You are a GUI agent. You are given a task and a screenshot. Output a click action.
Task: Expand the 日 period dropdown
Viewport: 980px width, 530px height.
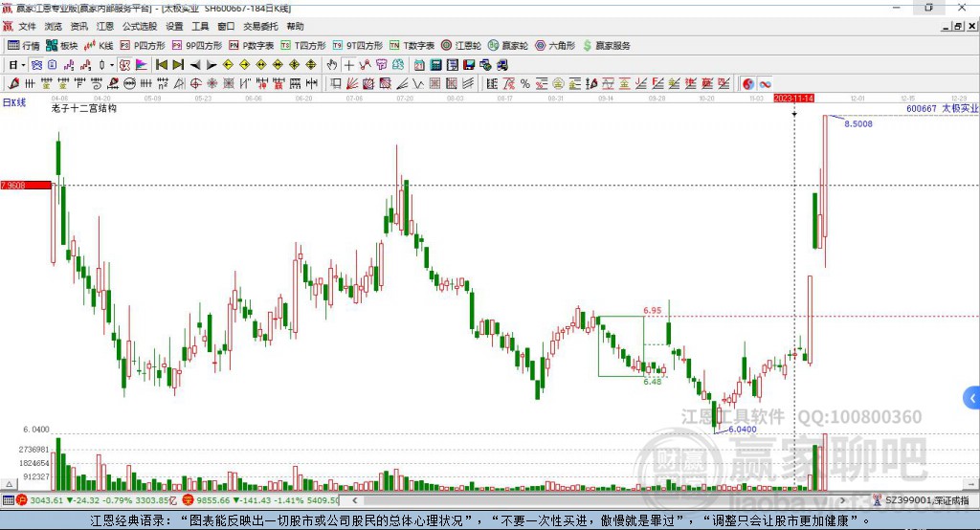coord(23,65)
